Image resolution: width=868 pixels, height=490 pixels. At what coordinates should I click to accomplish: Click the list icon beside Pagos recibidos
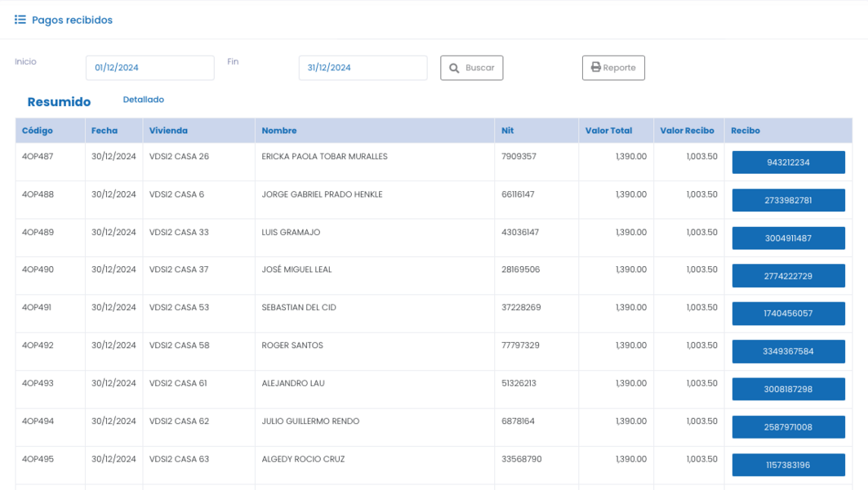(20, 20)
